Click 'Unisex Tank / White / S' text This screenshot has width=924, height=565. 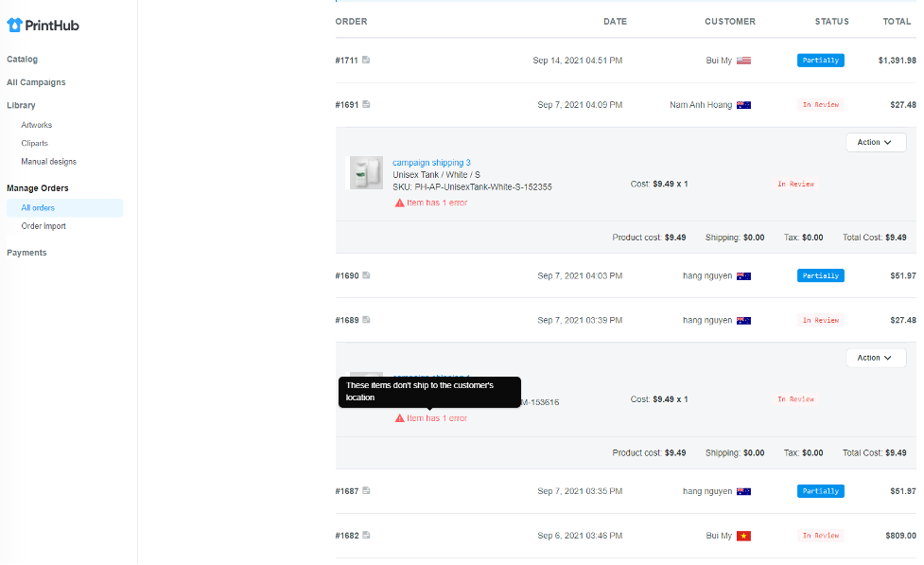click(x=436, y=174)
